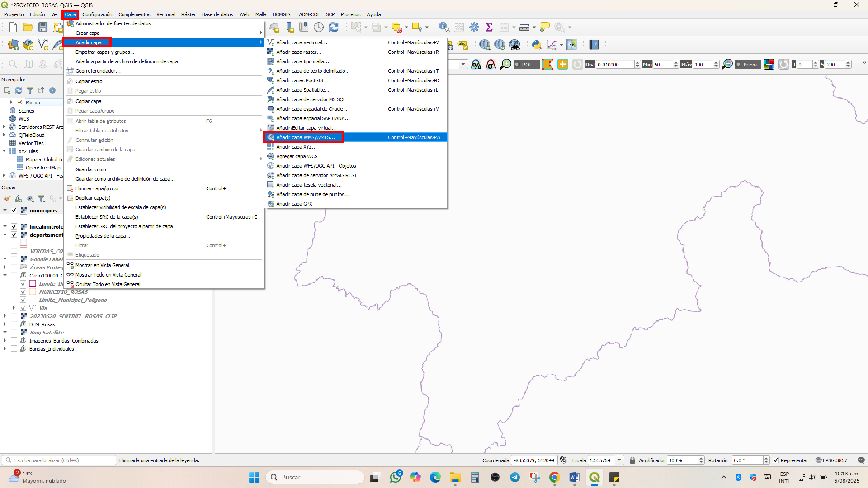Click the Previa button in SCP toolbar

click(748, 65)
